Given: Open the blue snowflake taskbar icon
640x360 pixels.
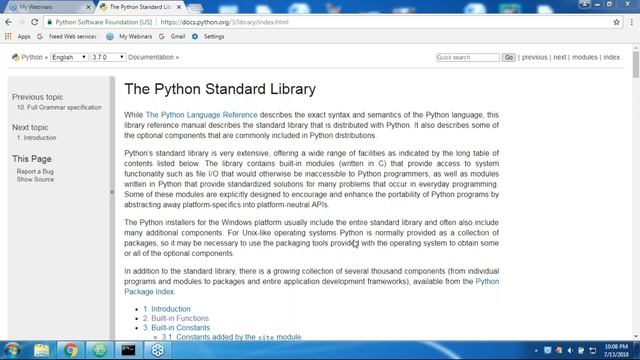Looking at the screenshot, I should tap(158, 350).
